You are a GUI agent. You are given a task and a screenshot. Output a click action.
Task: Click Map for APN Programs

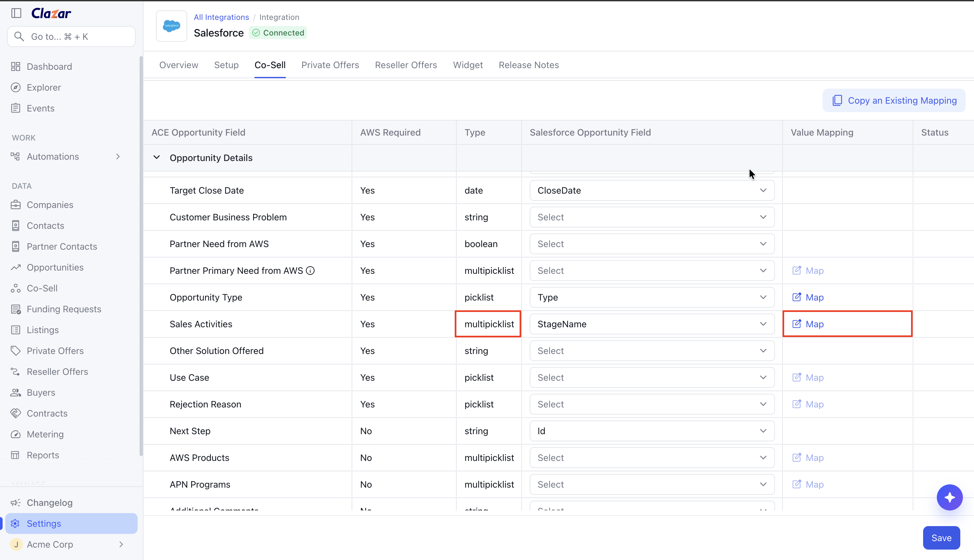click(808, 484)
